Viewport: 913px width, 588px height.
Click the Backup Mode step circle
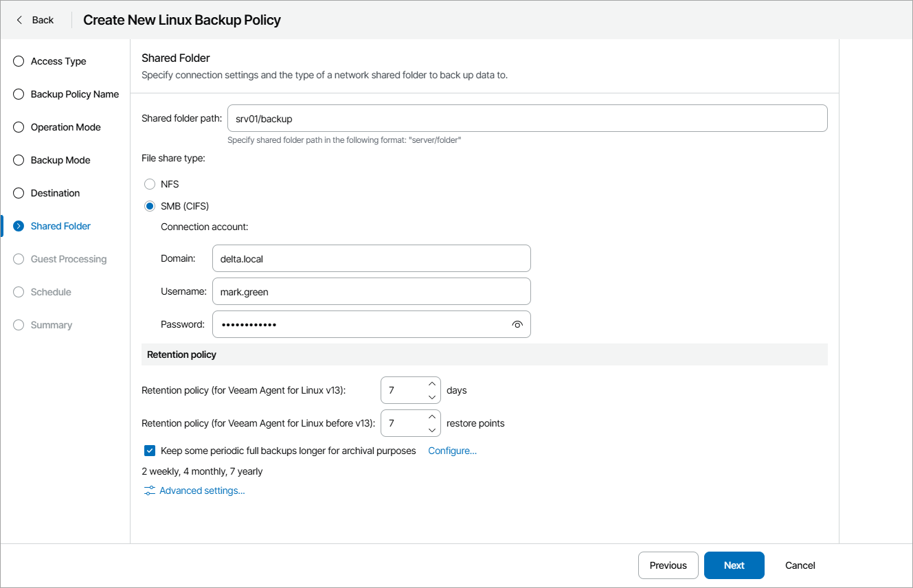[18, 159]
